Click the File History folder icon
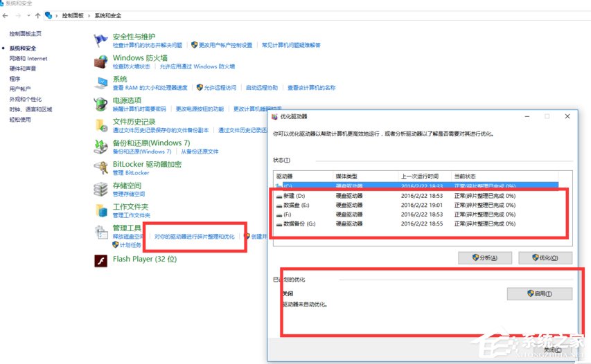The image size is (591, 364). (x=101, y=125)
